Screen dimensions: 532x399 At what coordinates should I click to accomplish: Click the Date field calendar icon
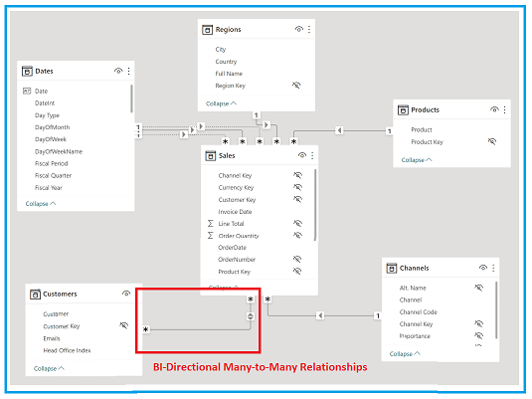(27, 91)
